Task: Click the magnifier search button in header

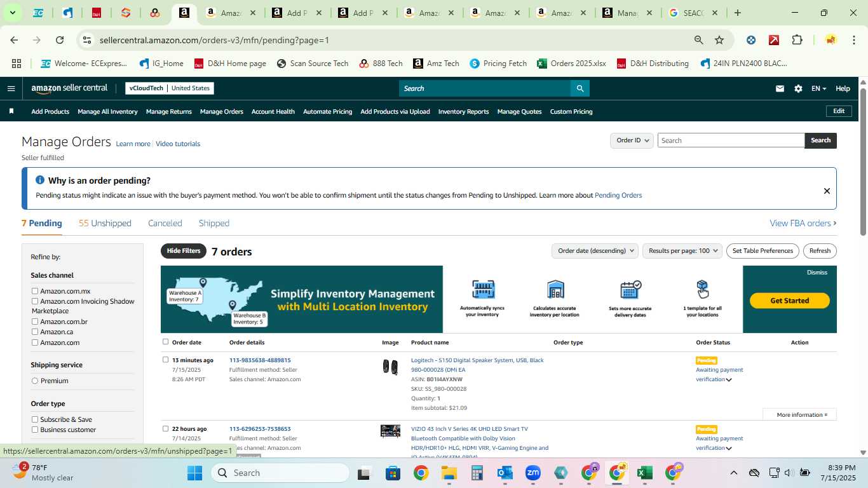Action: pos(580,88)
